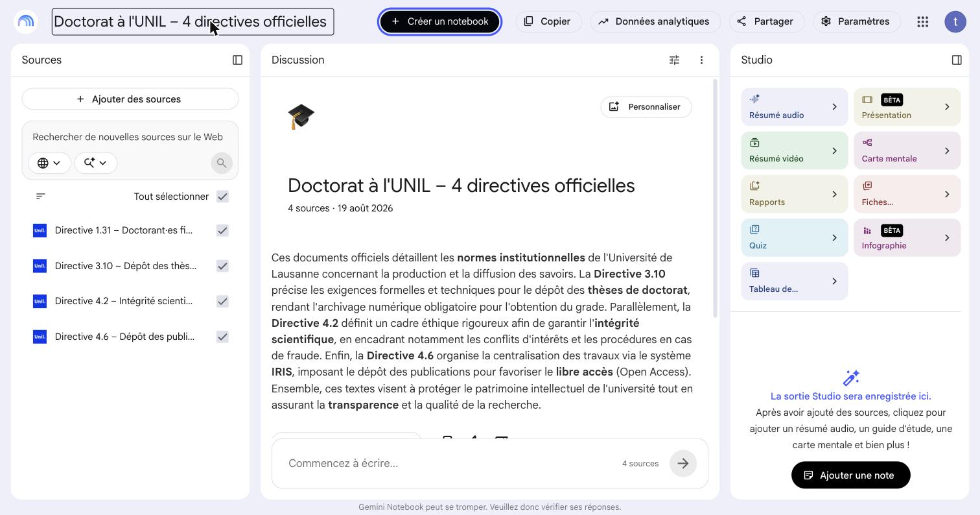
Task: Click the magic wand Studio icon
Action: click(x=851, y=377)
